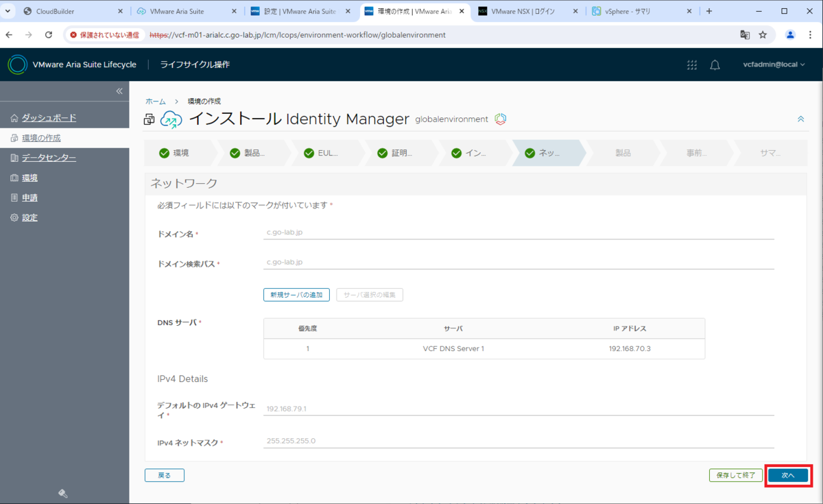
Task: Open the apps grid switcher icon
Action: 692,64
